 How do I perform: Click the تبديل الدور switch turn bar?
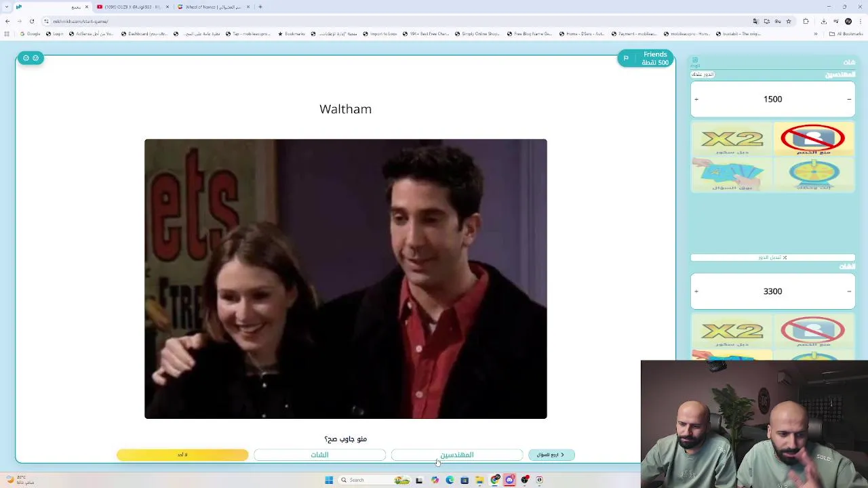click(x=772, y=258)
